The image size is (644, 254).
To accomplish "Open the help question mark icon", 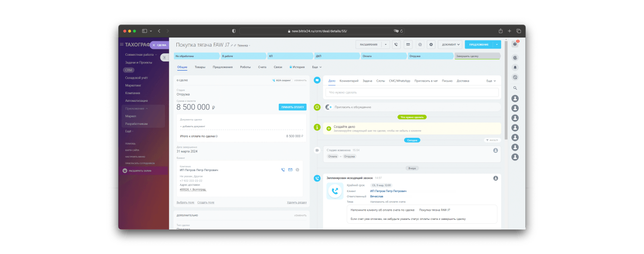I will pos(515,44).
